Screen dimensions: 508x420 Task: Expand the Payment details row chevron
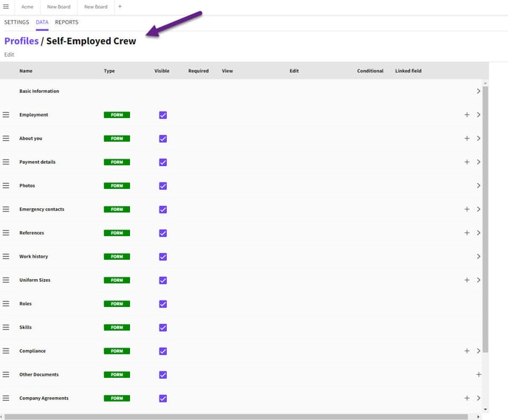click(478, 162)
